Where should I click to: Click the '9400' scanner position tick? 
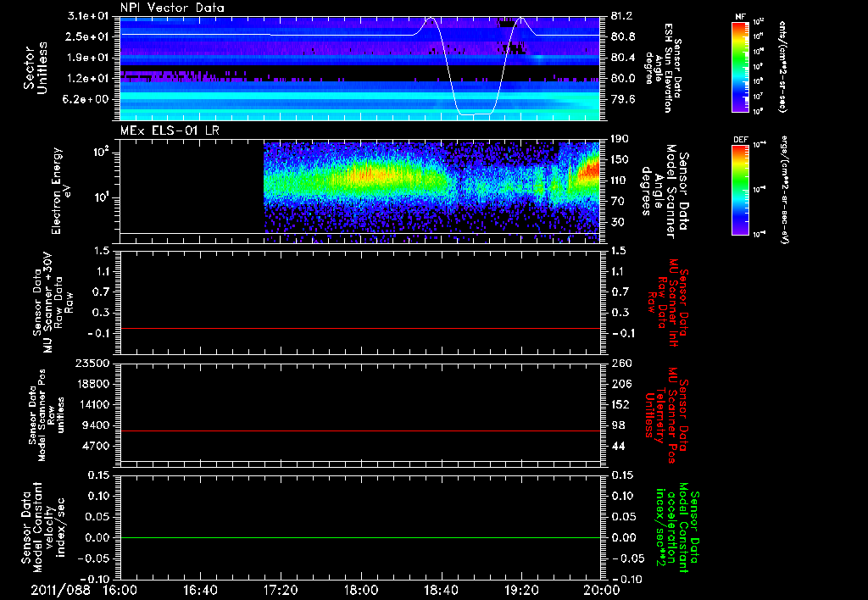click(x=95, y=425)
